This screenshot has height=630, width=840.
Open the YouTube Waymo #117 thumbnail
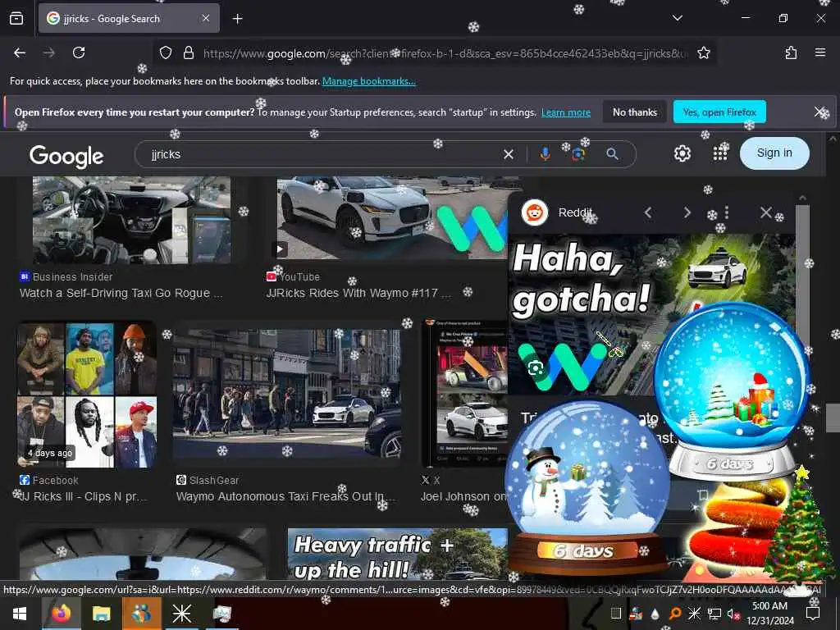coord(392,218)
